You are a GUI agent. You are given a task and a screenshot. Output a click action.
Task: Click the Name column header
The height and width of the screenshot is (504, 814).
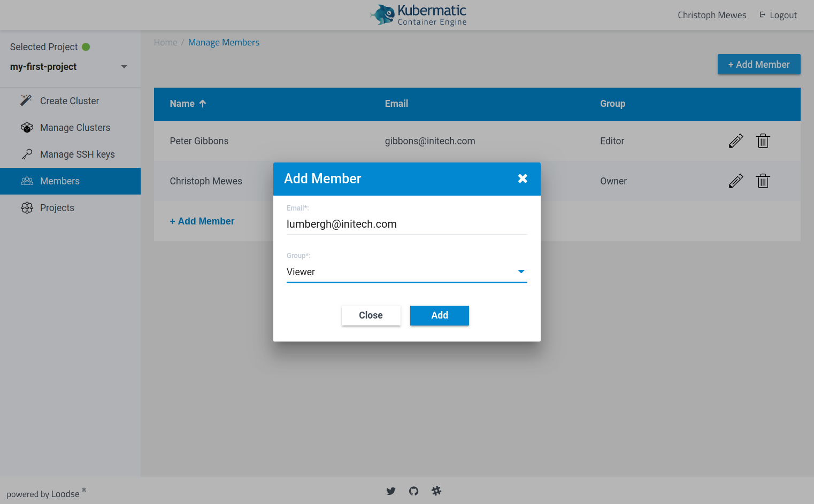click(182, 104)
